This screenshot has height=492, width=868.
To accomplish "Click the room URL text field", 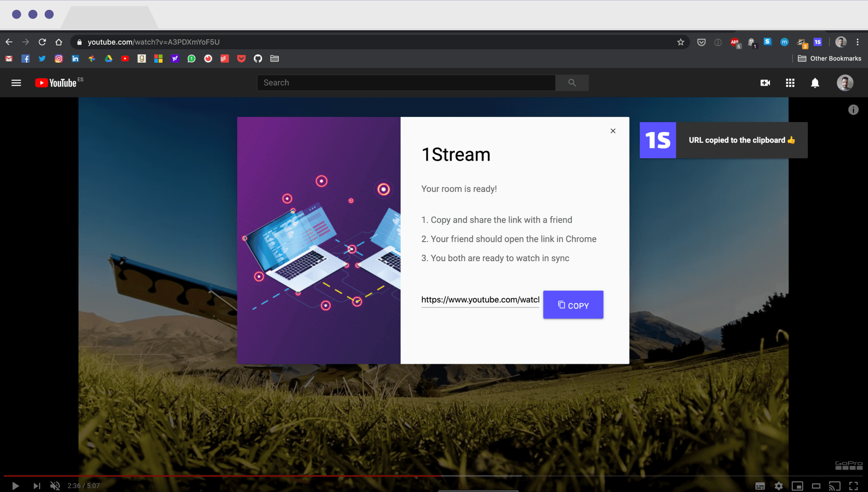I will [x=480, y=300].
